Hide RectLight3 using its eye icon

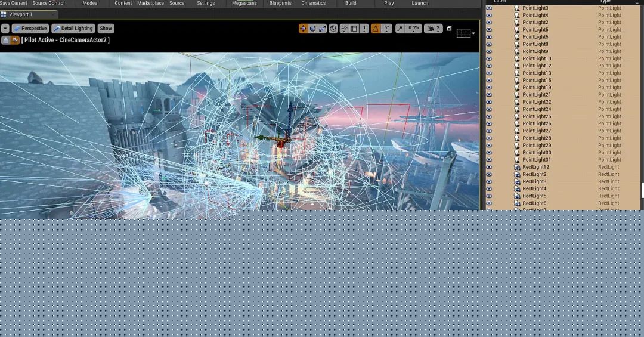point(489,181)
